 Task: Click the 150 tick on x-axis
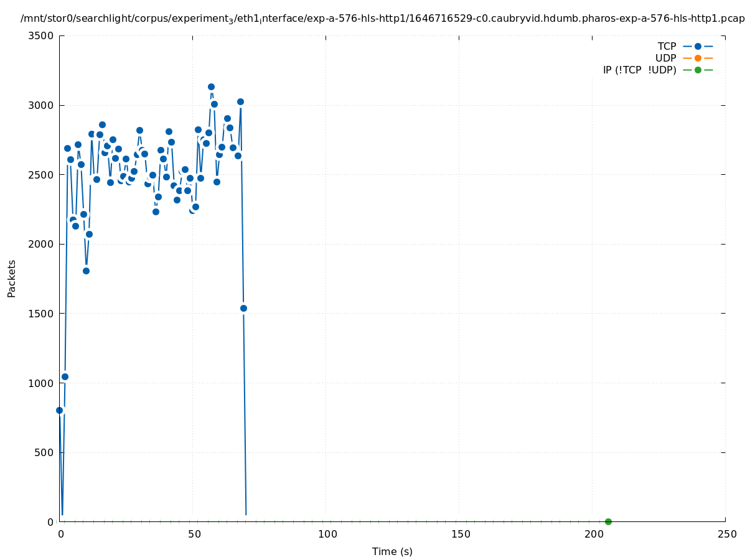460,534
